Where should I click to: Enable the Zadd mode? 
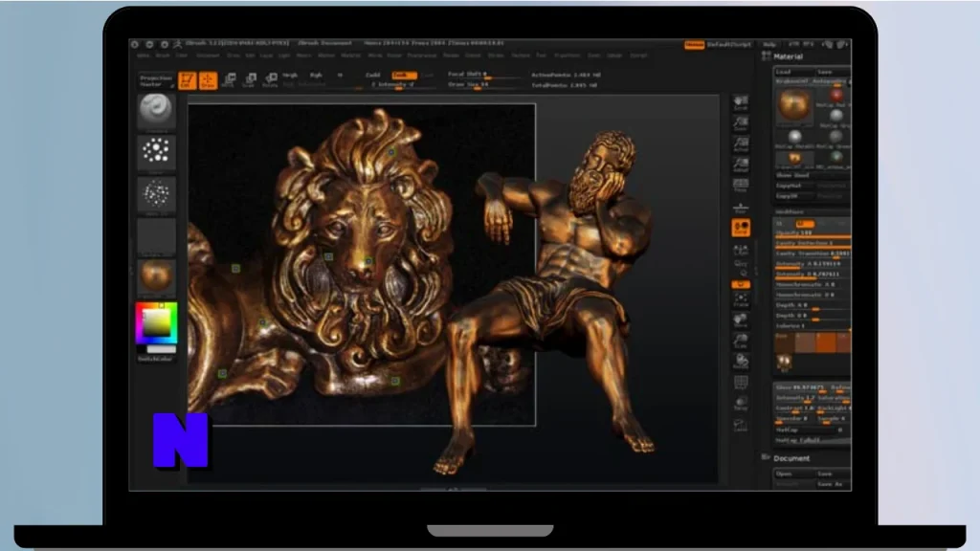point(373,75)
